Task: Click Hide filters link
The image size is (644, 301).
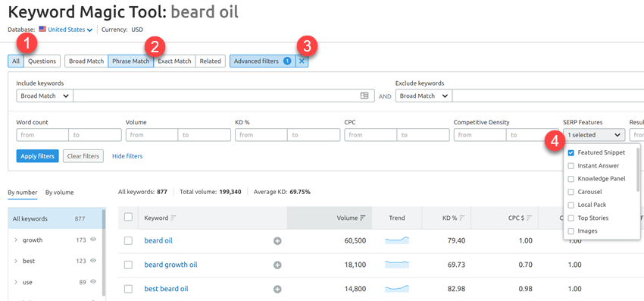Action: 127,156
